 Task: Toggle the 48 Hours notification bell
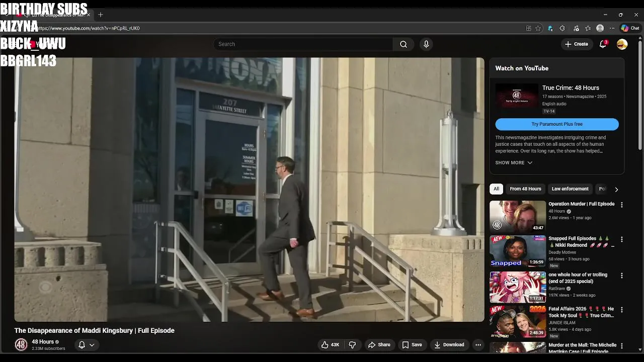pos(82,345)
